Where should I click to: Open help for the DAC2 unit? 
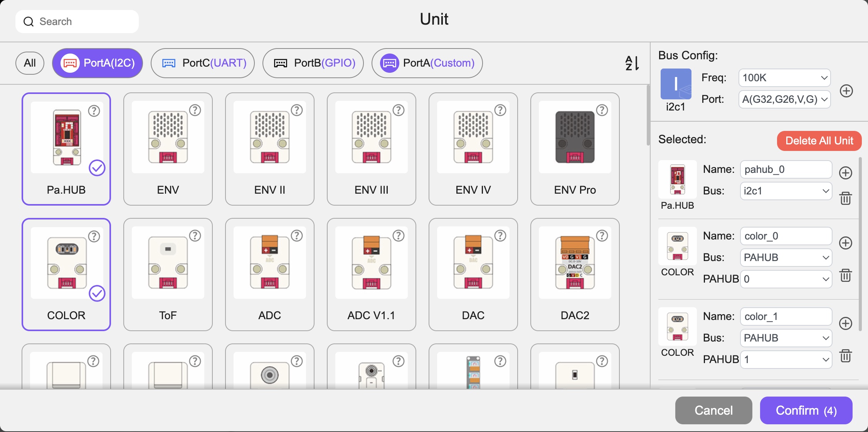[x=602, y=236]
